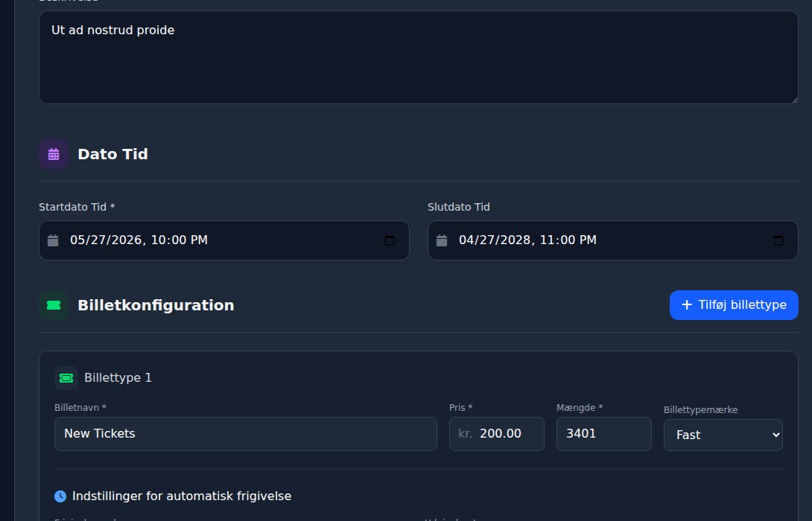Open the date picker in Slutdato Tid field

coord(778,240)
